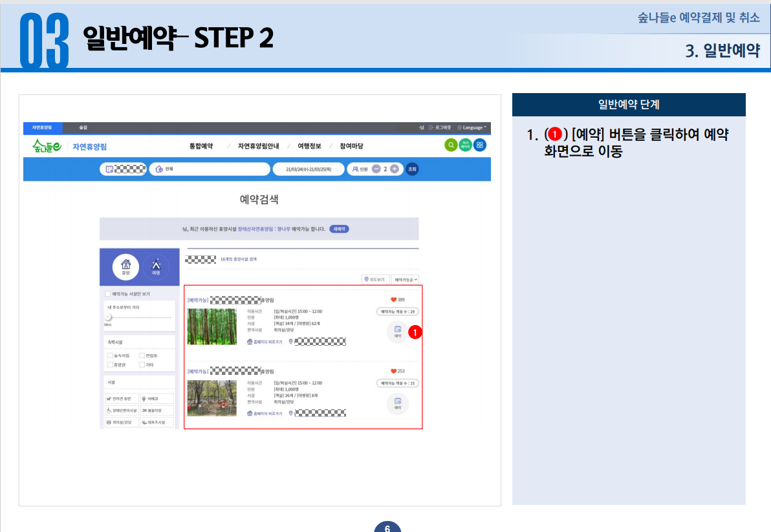Switch to the 숲길 top tab
771x532 pixels.
[83, 128]
